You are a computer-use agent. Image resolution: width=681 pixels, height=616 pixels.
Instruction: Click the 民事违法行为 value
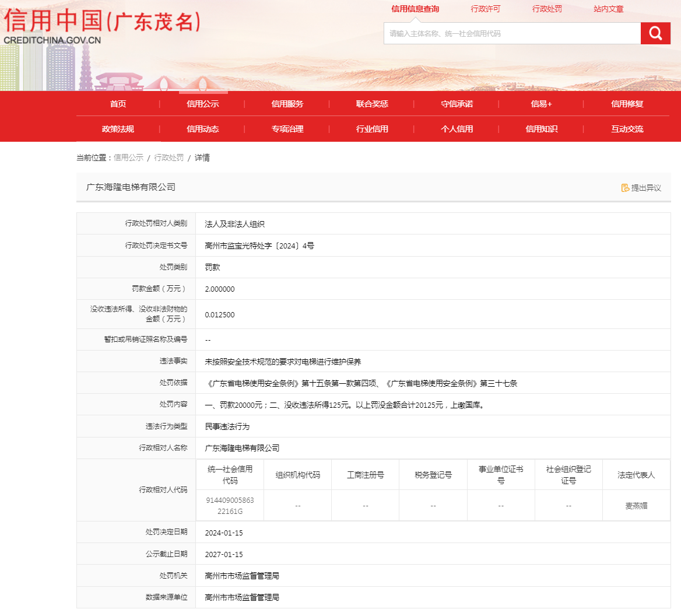(x=227, y=427)
